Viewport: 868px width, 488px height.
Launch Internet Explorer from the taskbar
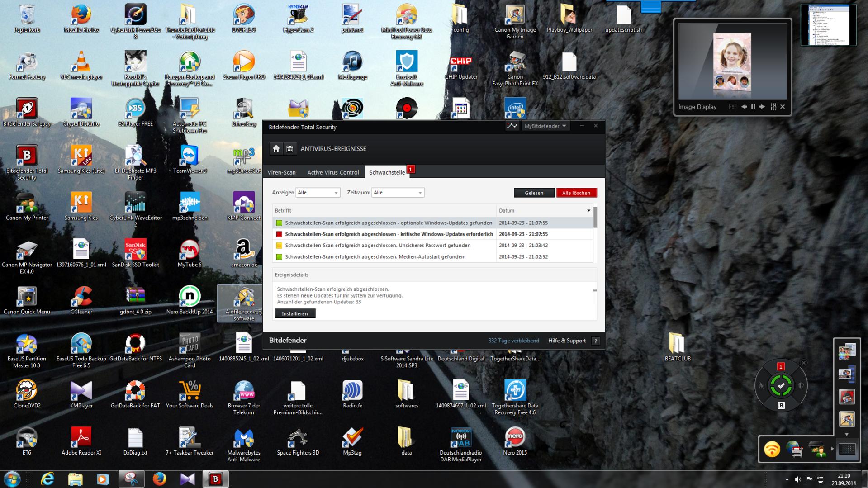pos(47,479)
